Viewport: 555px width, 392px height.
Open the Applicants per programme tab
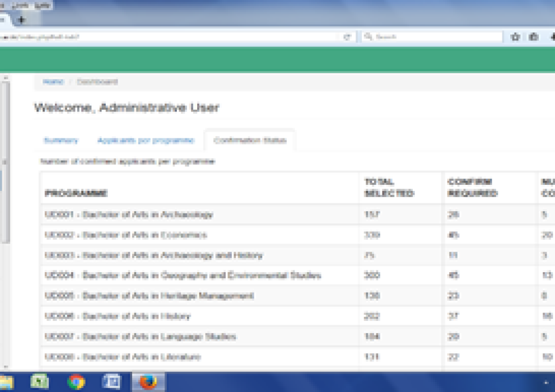coord(146,141)
